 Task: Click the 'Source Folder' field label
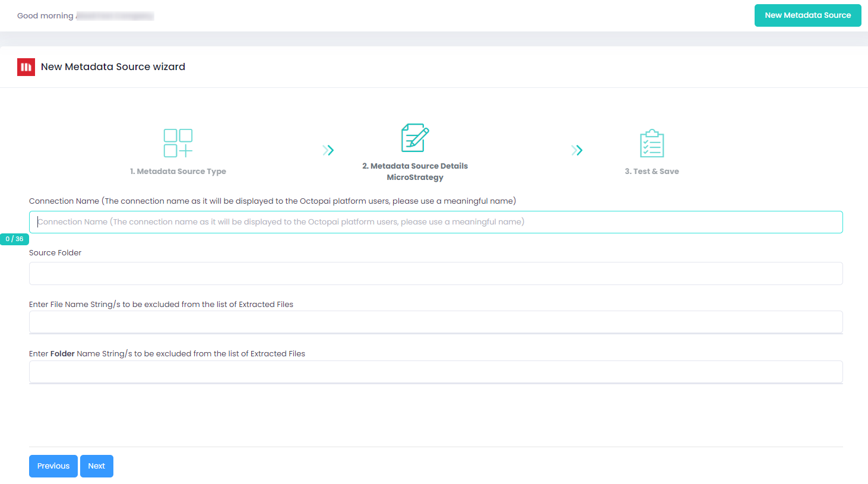[55, 253]
